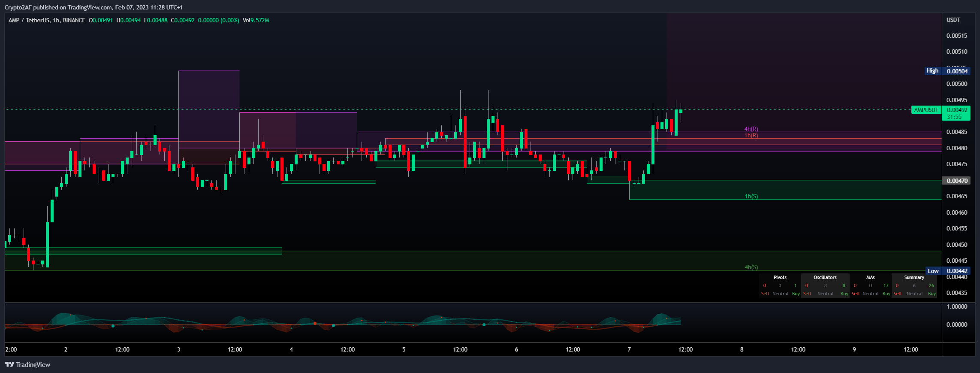
Task: Click the Buy label under MAs
Action: click(886, 294)
